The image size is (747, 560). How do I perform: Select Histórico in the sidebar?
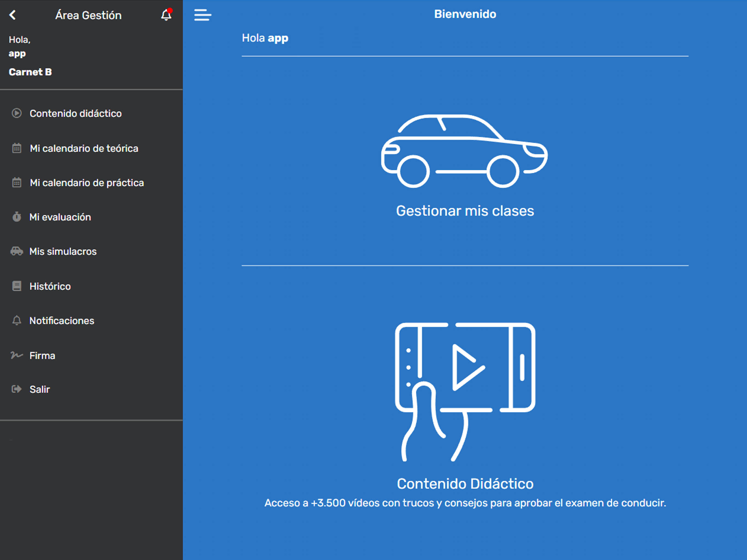coord(50,286)
